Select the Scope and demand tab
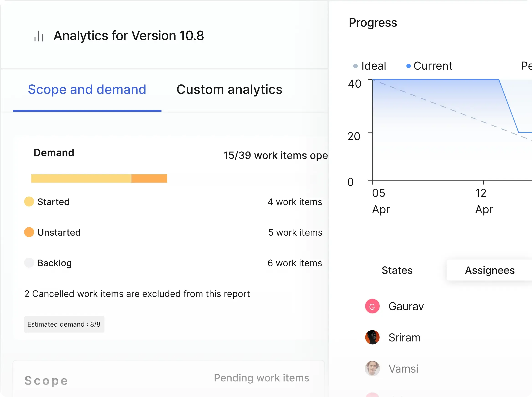This screenshot has height=397, width=532. [x=87, y=89]
